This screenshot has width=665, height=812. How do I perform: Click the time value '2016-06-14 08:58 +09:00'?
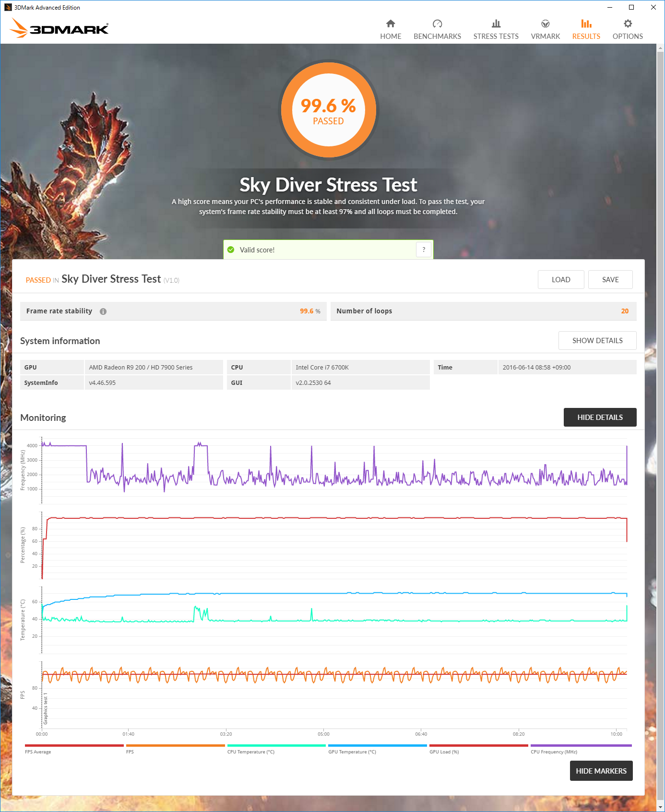click(536, 368)
